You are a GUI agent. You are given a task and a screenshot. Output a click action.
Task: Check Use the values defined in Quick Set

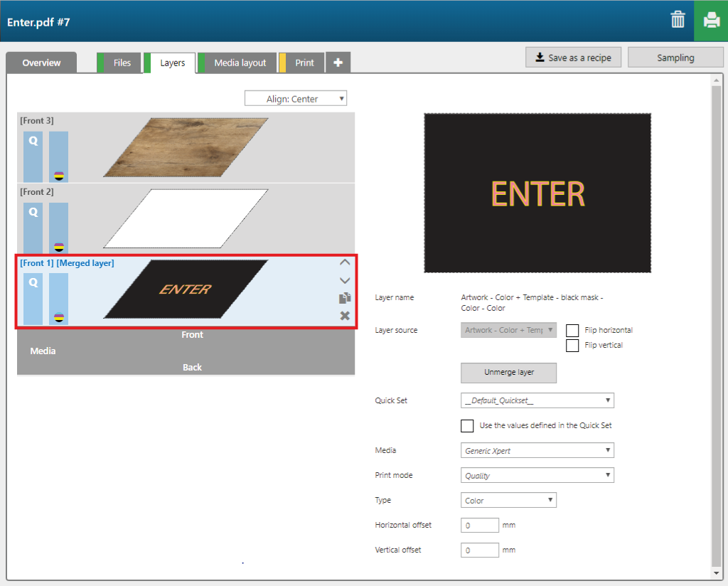pyautogui.click(x=467, y=425)
